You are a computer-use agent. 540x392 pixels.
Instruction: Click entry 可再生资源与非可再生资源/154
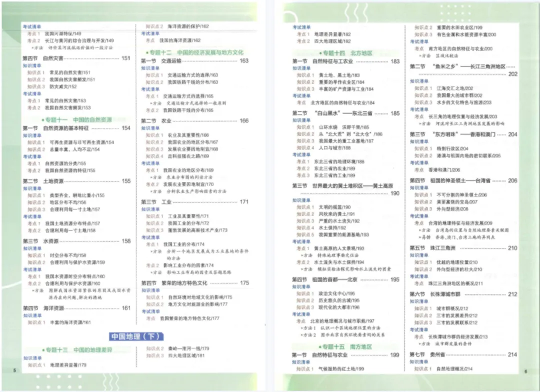pyautogui.click(x=81, y=142)
